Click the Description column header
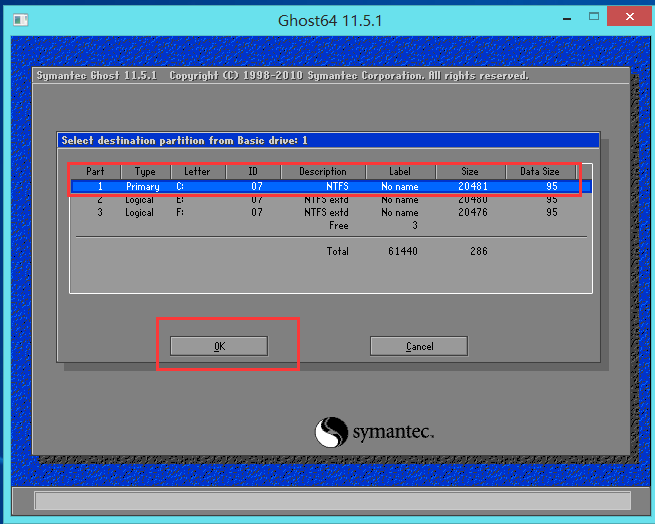Screen dimensions: 655x524 (323, 171)
